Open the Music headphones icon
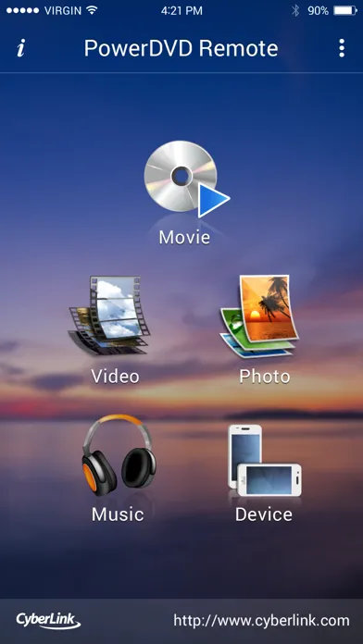Viewport: 363px width, 644px height. tap(119, 455)
